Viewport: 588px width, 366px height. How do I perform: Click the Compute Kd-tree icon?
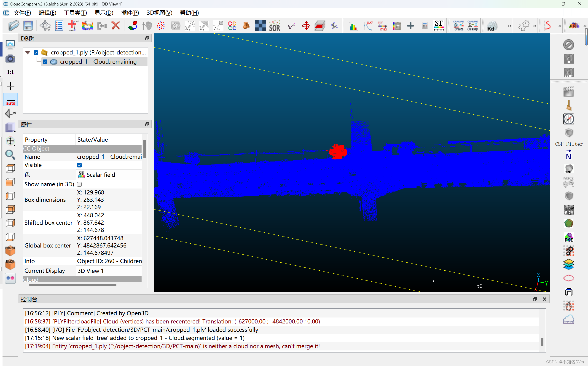click(492, 26)
